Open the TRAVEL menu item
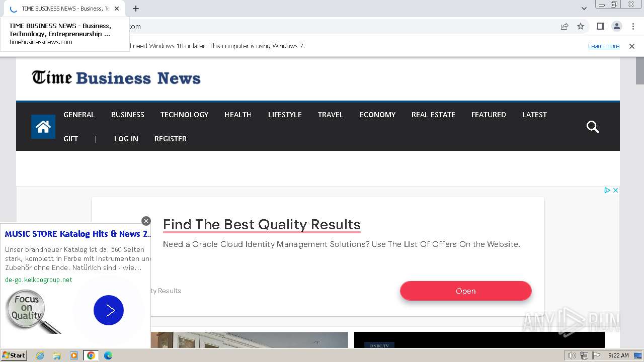 (331, 115)
